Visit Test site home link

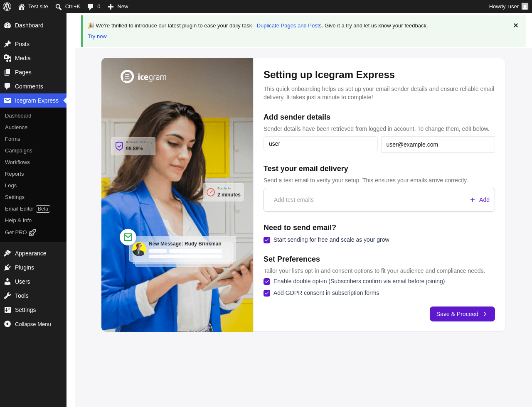coord(33,7)
